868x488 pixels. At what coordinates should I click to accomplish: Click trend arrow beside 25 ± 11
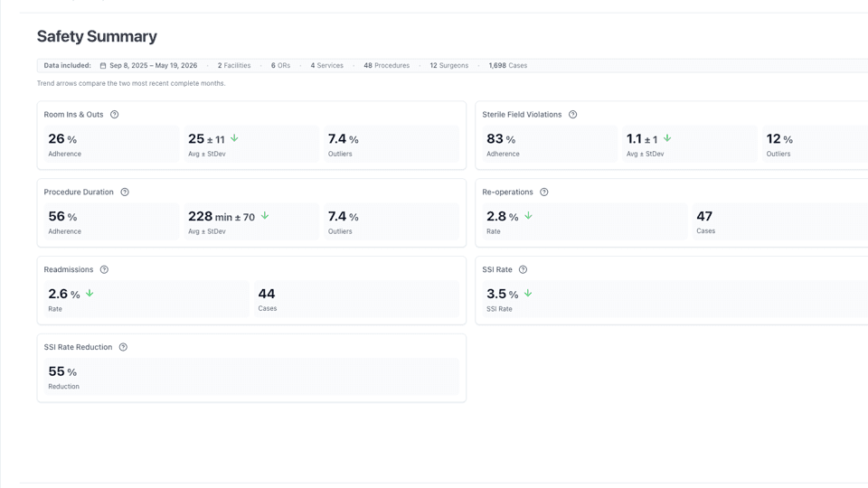[x=235, y=138]
